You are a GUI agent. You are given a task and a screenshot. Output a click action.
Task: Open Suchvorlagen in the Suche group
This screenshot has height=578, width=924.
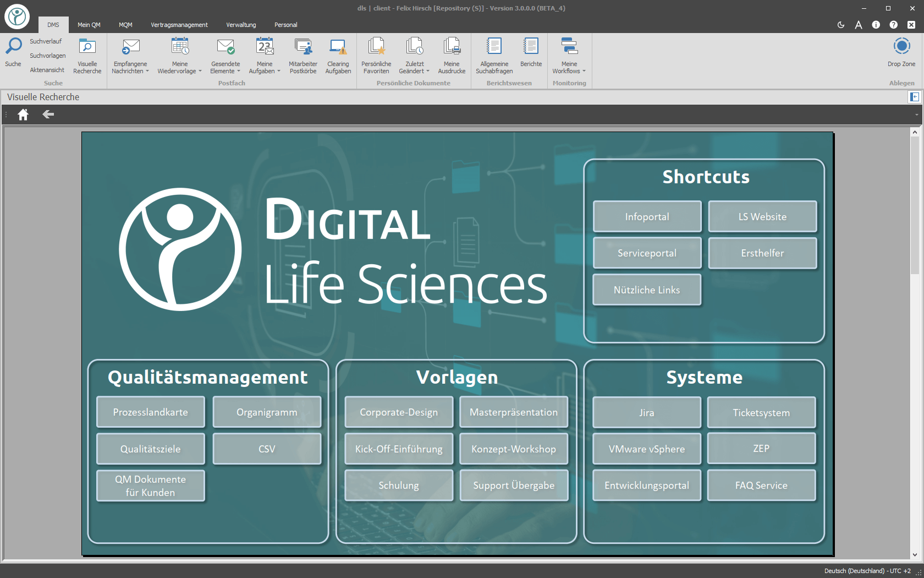click(x=48, y=56)
